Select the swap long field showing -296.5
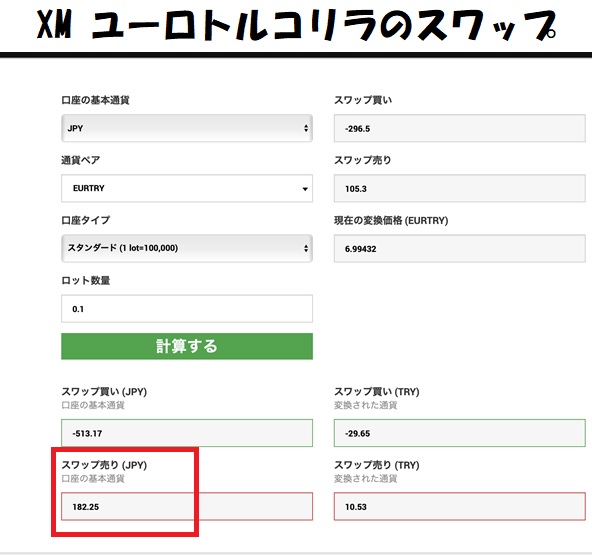The width and height of the screenshot is (592, 555). click(459, 128)
